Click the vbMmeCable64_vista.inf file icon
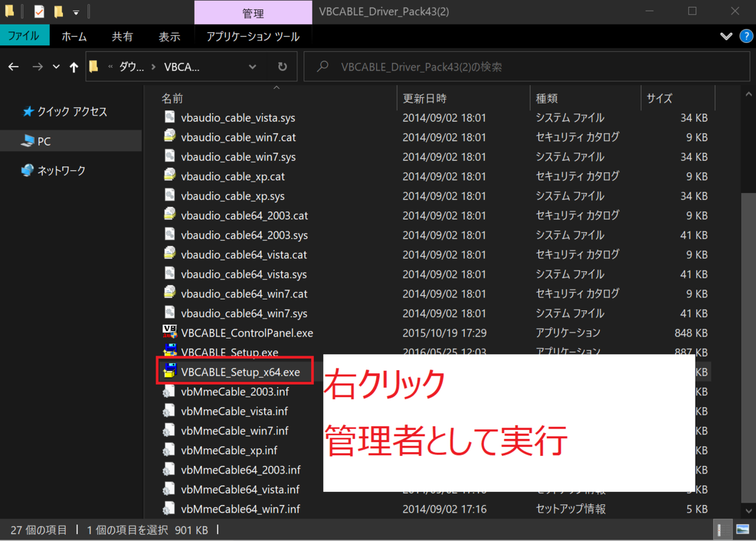The image size is (756, 541). 169,489
